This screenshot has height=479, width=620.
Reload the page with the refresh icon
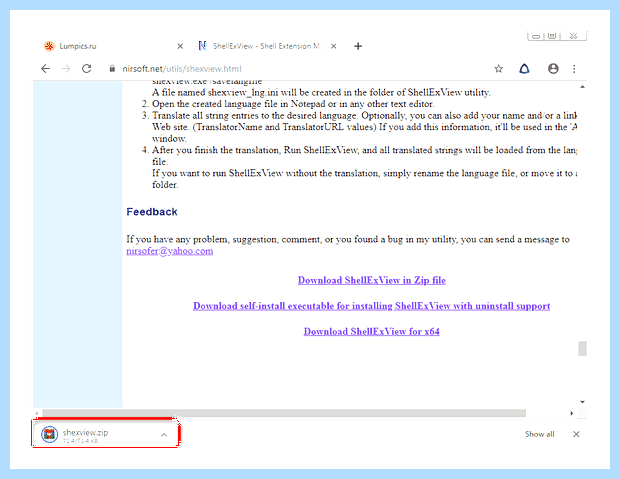87,69
